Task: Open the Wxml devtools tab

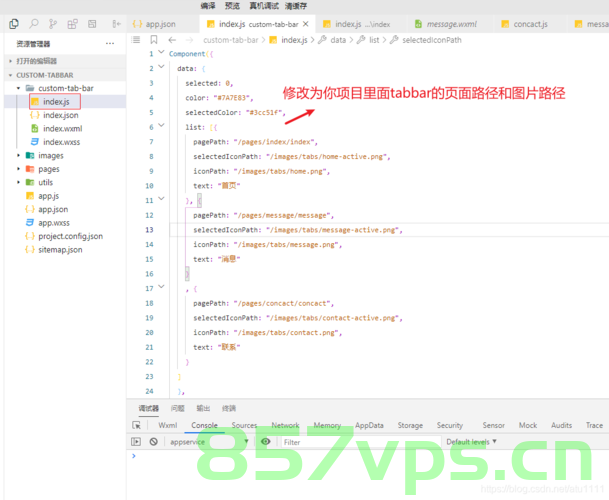Action: click(x=167, y=425)
